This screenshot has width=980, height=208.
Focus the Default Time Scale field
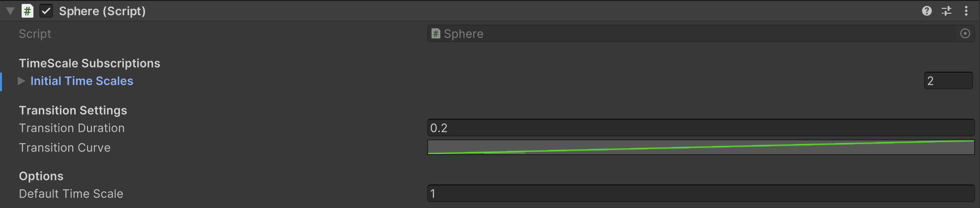click(x=700, y=194)
